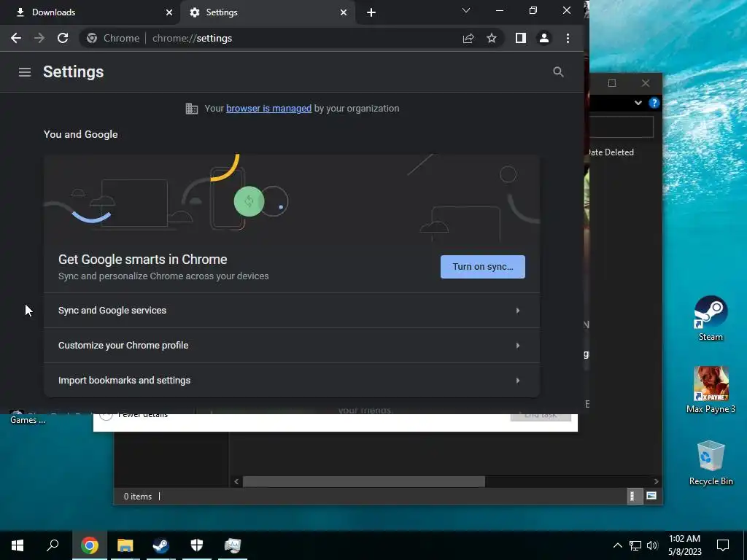Image resolution: width=747 pixels, height=560 pixels.
Task: Open the Settings hamburger menu
Action: 25,72
